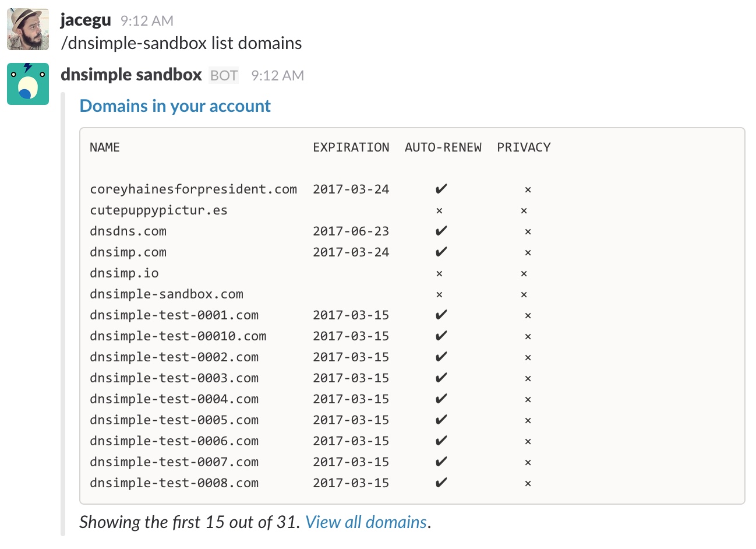Click the BOT label badge
This screenshot has width=756, height=549.
[224, 76]
